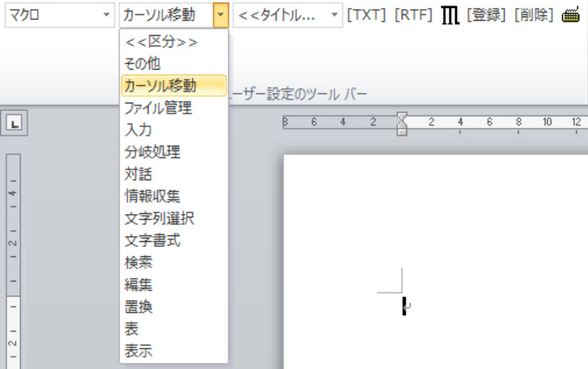Click the tab selector icon beside the ruler
The width and height of the screenshot is (588, 369).
[14, 123]
